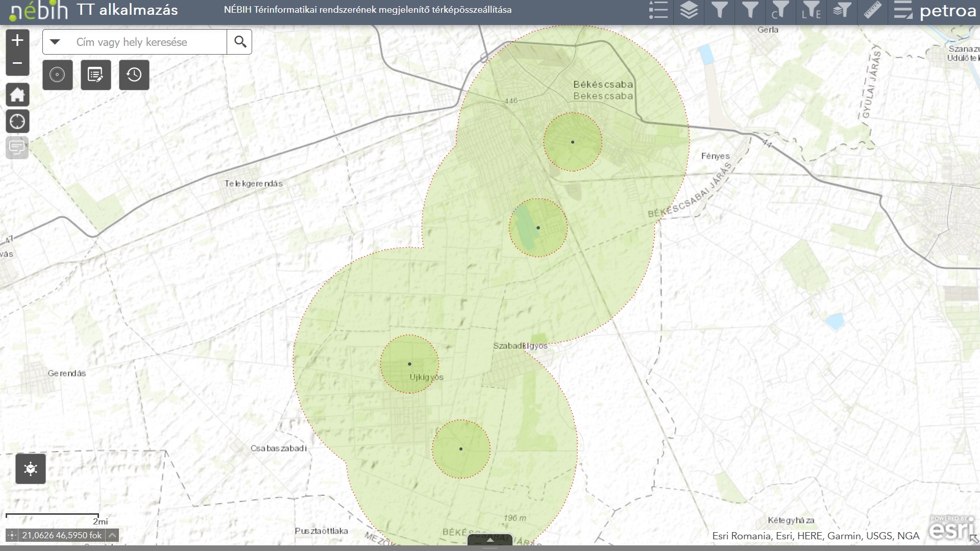980x551 pixels.
Task: Click the filter icon marked L E
Action: point(811,10)
